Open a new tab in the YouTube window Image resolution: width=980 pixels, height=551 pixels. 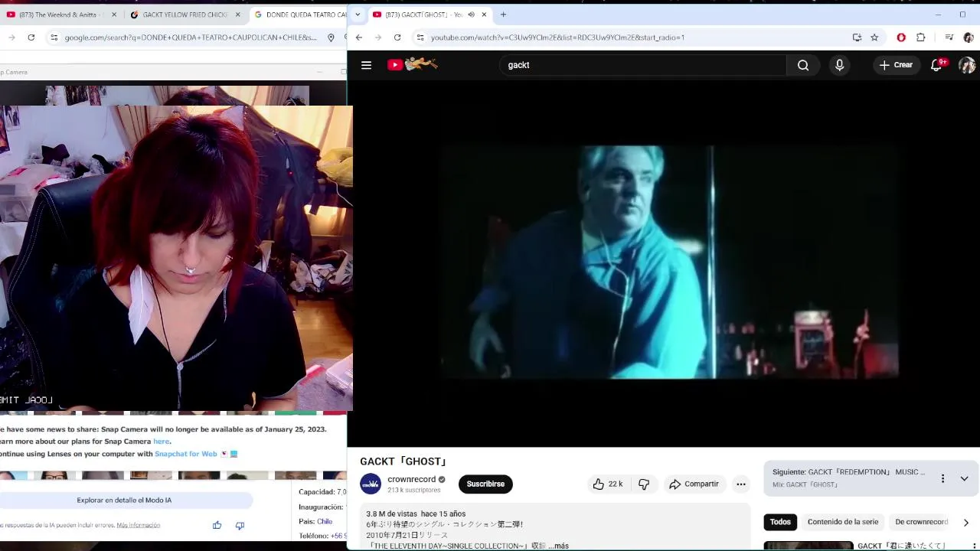503,15
